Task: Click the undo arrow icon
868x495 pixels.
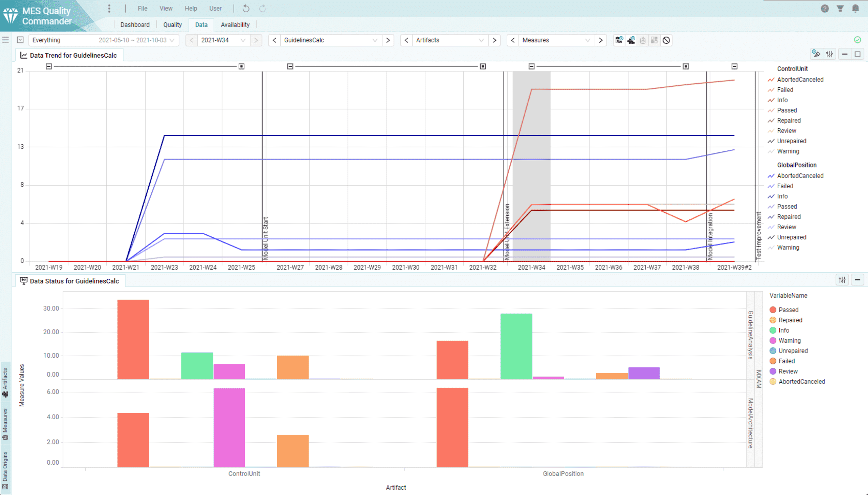Action: click(246, 9)
